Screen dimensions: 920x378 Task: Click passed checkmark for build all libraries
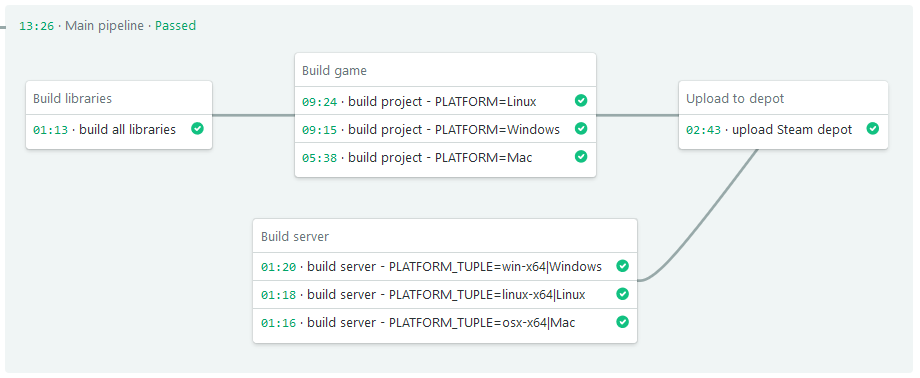point(197,129)
